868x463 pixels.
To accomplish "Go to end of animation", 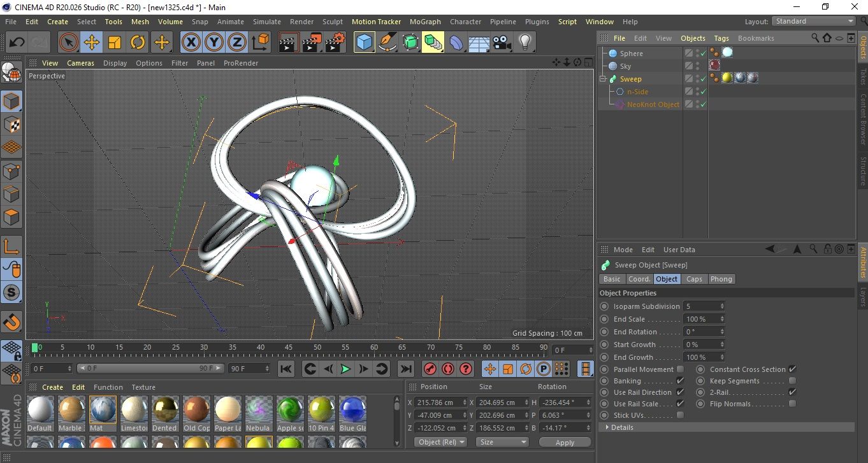I will coord(405,369).
